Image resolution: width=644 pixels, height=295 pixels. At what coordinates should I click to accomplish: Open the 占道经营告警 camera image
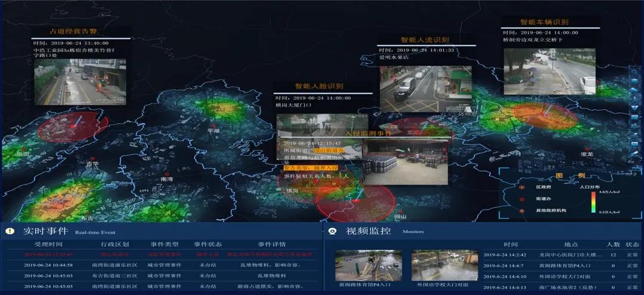tap(80, 82)
